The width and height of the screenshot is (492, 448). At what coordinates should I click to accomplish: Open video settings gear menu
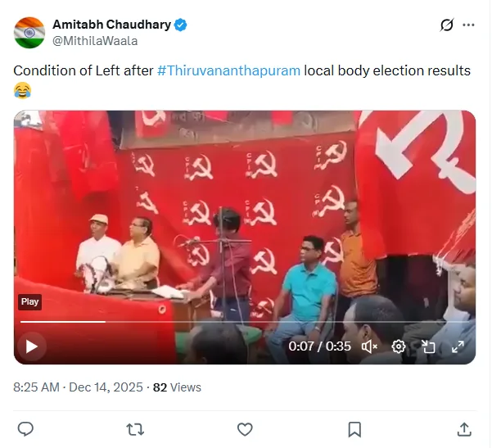pos(399,346)
